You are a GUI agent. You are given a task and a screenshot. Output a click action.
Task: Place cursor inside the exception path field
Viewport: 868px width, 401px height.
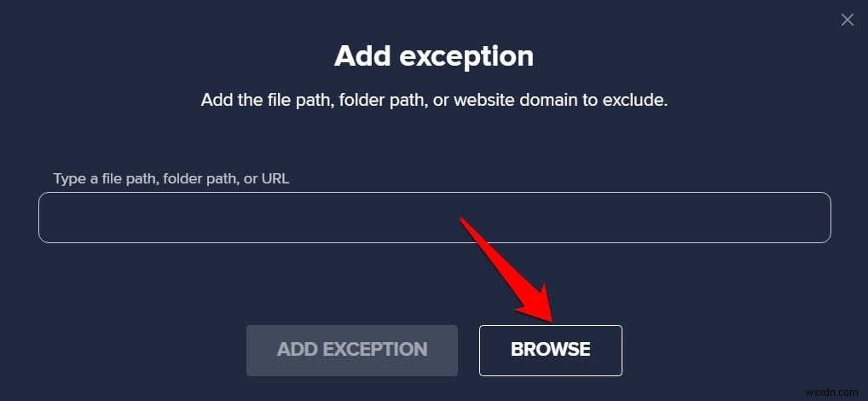pos(435,217)
